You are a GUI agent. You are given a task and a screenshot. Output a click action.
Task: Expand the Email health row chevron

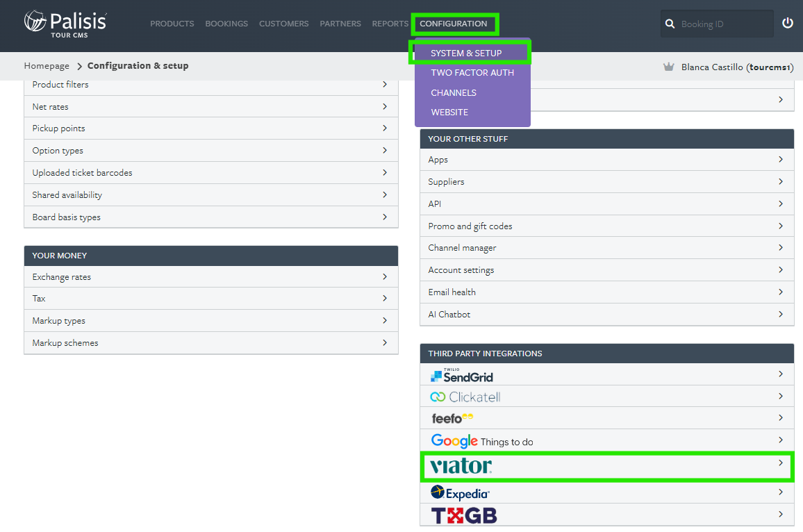[781, 292]
